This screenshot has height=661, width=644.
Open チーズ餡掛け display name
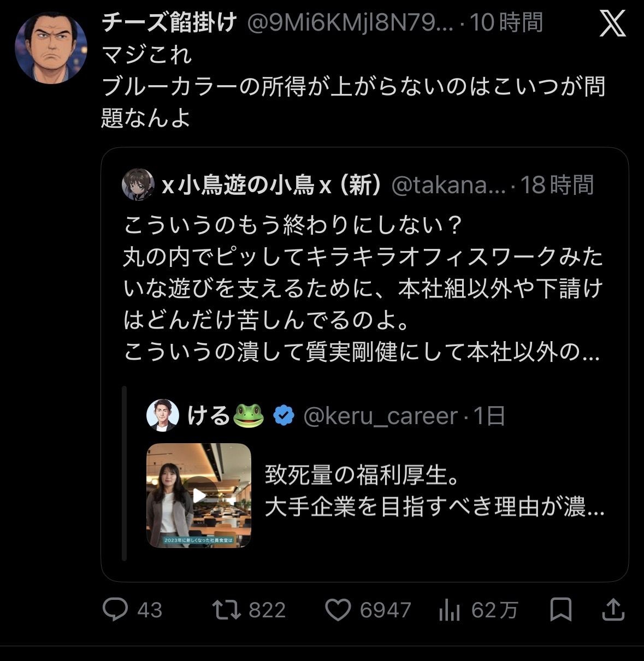tap(169, 23)
